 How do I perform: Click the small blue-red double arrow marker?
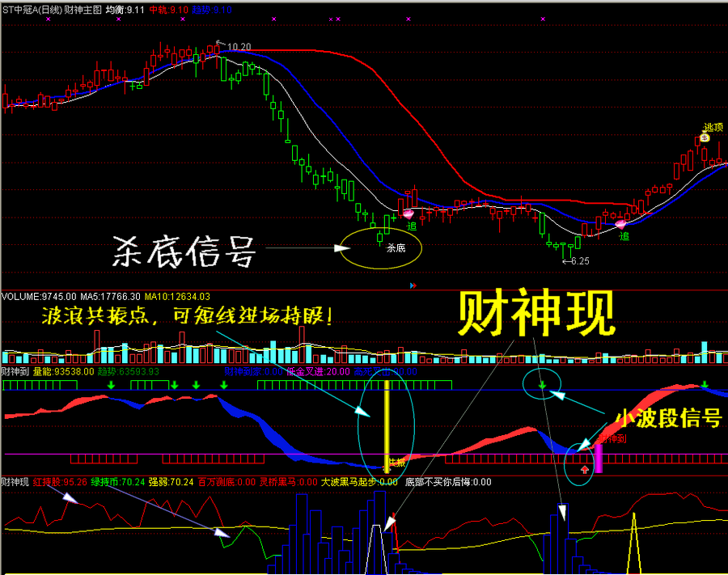click(x=413, y=285)
